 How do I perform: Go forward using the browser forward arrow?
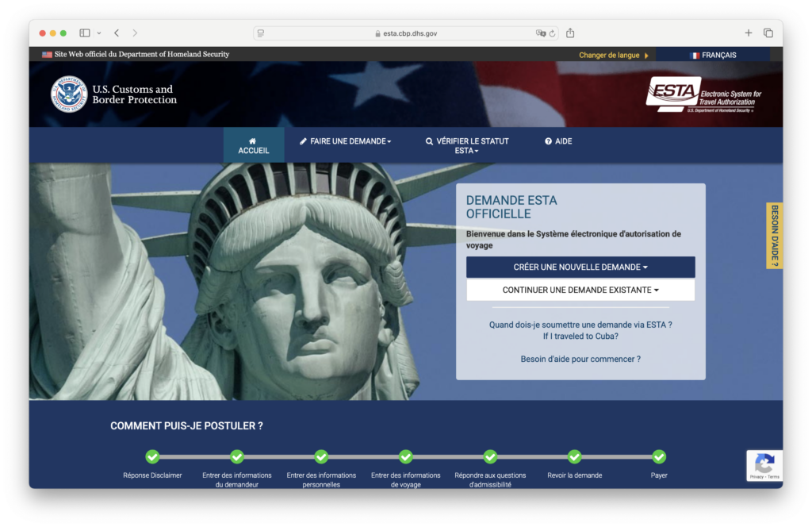coord(135,33)
